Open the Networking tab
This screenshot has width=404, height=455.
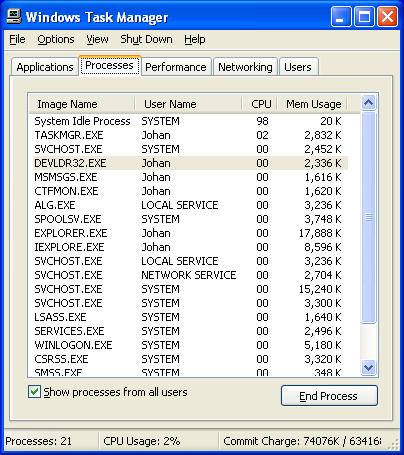pos(245,67)
